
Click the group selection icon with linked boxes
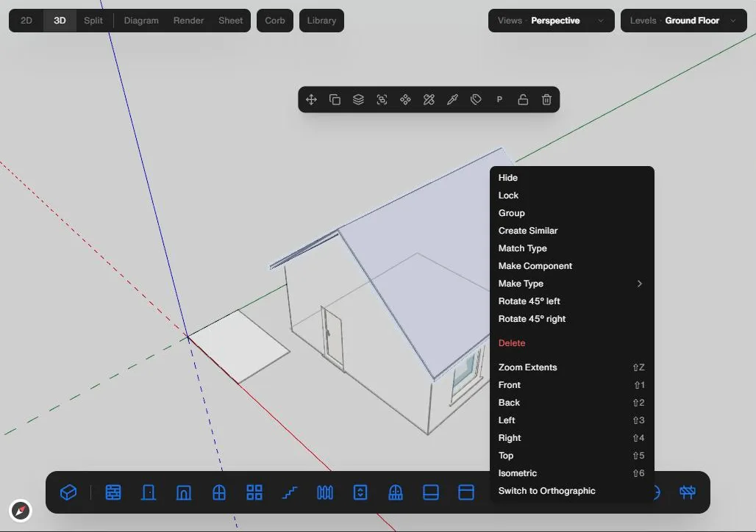point(382,100)
